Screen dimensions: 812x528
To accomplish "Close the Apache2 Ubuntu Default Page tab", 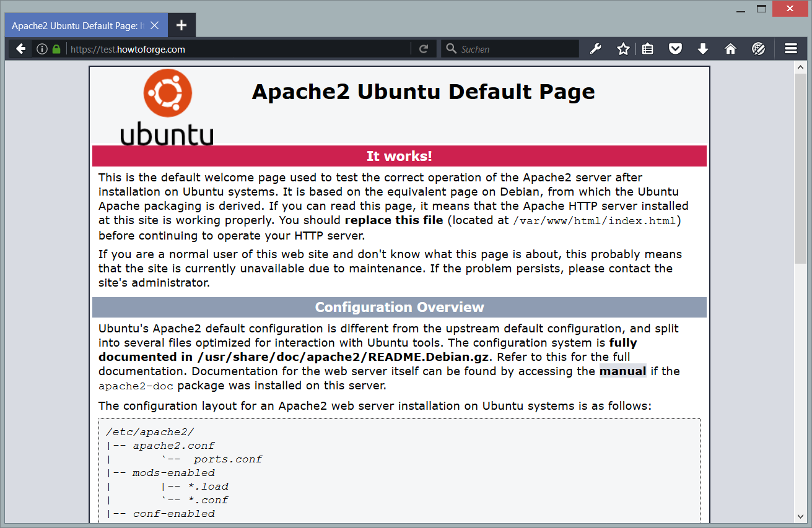I will [155, 25].
